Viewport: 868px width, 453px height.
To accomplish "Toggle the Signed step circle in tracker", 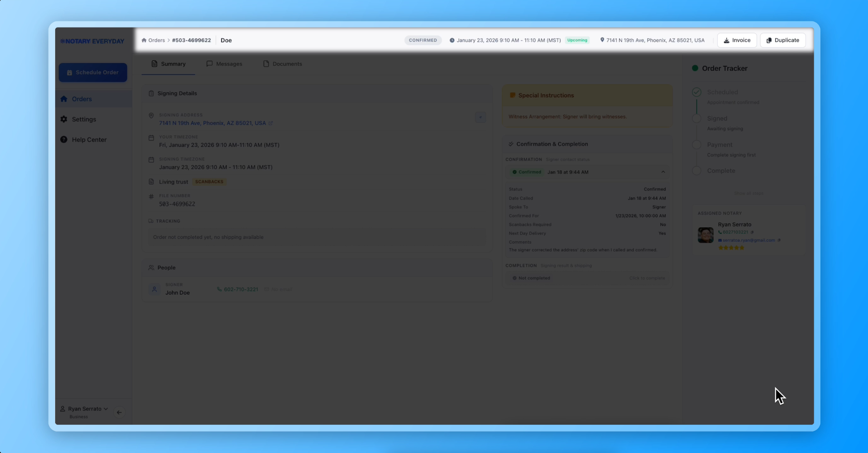I will pos(696,119).
